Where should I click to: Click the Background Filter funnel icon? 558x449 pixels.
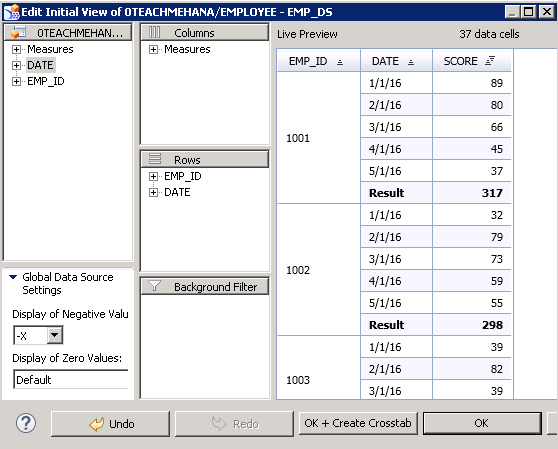[154, 286]
